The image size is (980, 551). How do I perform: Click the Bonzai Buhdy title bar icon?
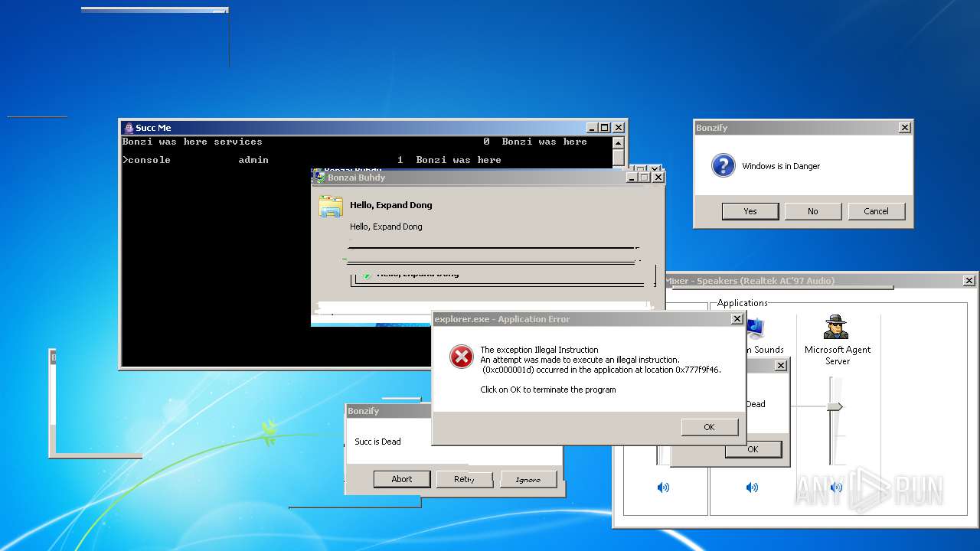(x=320, y=178)
